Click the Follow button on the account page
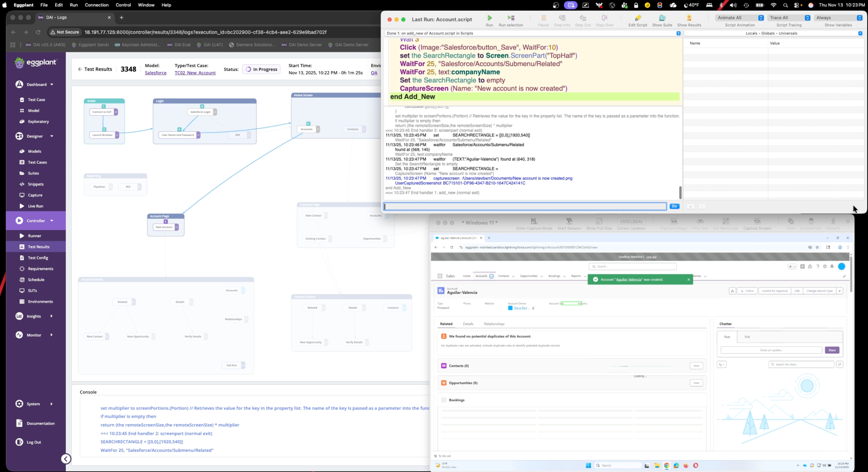The image size is (868, 472). click(x=747, y=291)
